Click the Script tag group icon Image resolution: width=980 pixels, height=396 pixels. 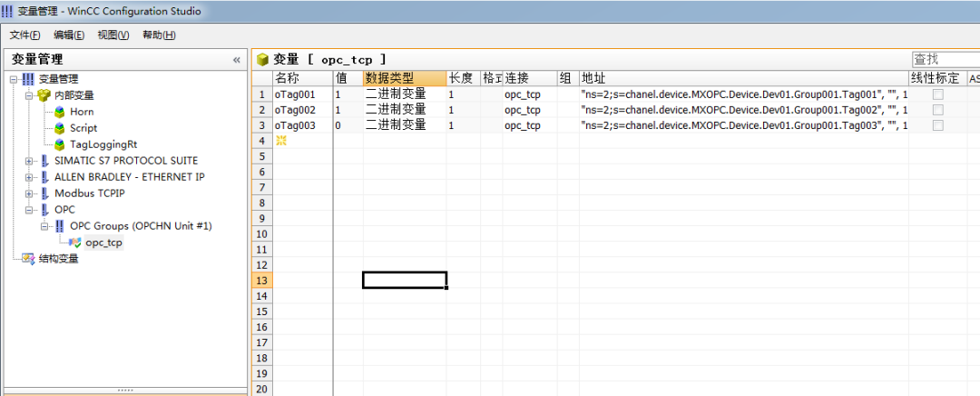59,128
